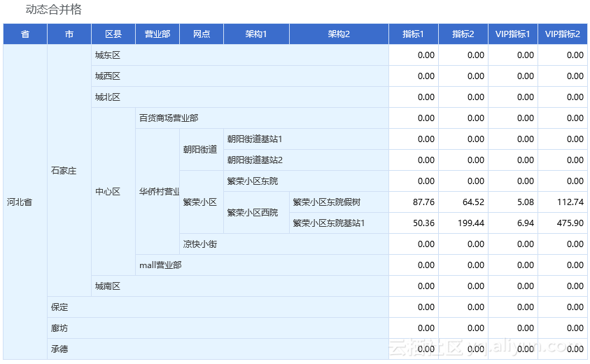Click the value 64.52
Viewport: 590px width, 364px height.
[x=473, y=202]
